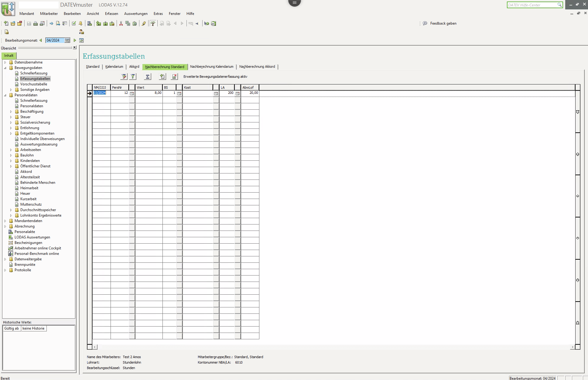Click the green checkmark toolbar icon
588x380 pixels.
pos(74,23)
